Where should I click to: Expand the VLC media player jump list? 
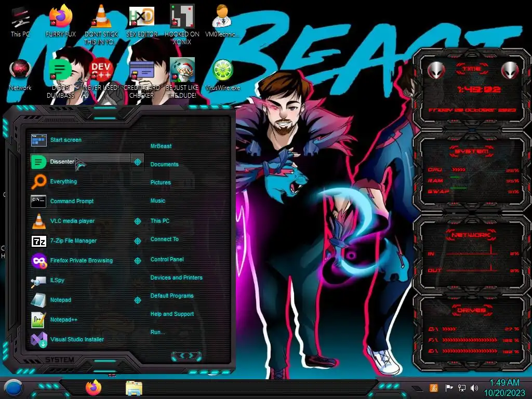click(137, 221)
